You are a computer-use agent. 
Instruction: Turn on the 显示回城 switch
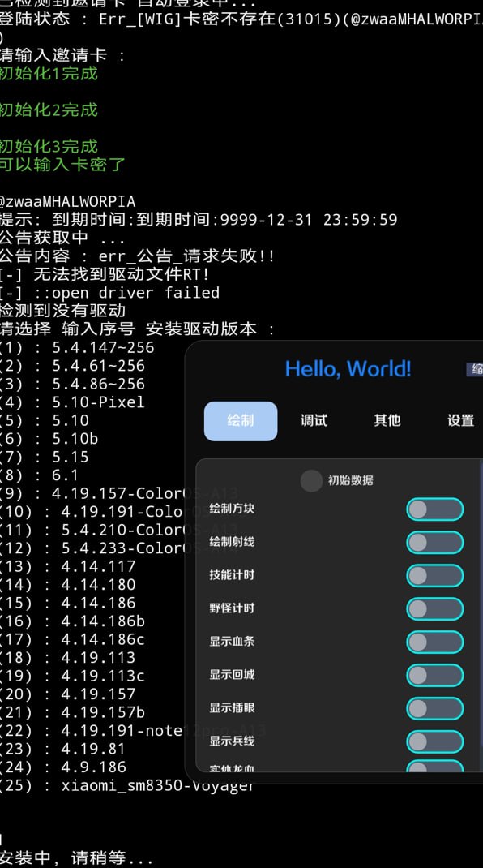click(435, 676)
